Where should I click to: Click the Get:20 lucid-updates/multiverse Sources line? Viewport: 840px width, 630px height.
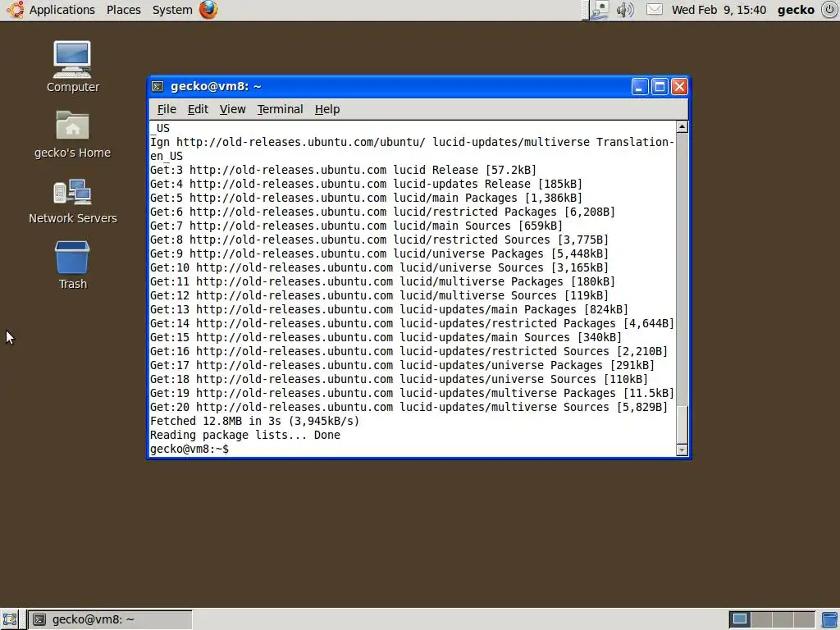tap(409, 407)
